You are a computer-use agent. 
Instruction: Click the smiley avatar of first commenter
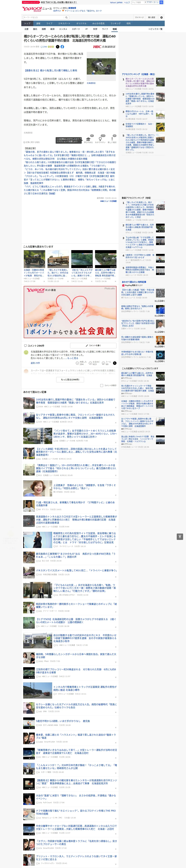(26, 352)
